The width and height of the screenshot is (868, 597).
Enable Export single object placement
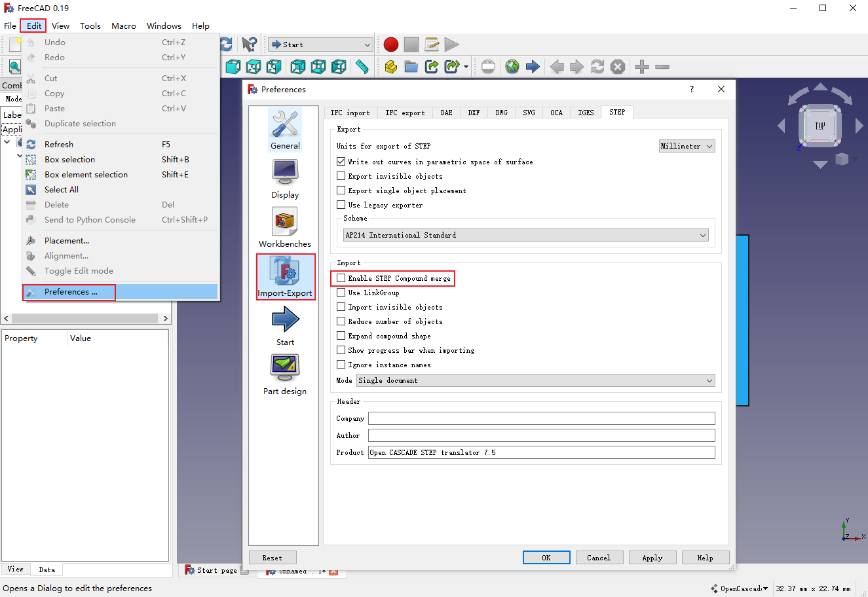coord(341,190)
